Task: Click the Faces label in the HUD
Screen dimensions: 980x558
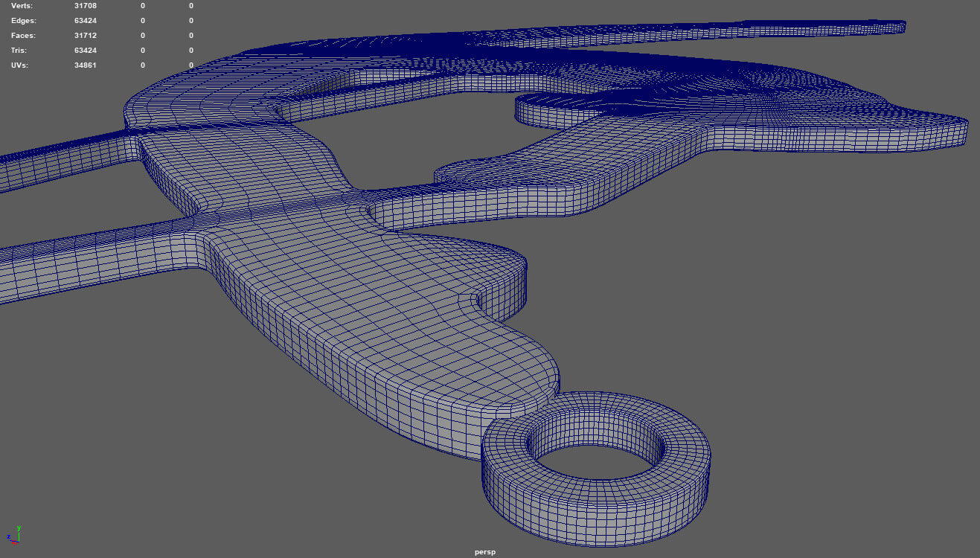Action: click(23, 36)
